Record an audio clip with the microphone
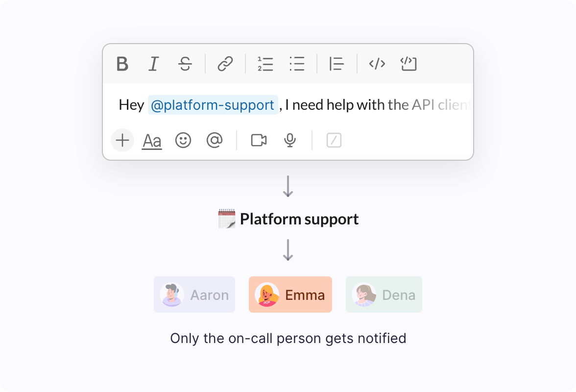This screenshot has width=576, height=392. point(289,141)
